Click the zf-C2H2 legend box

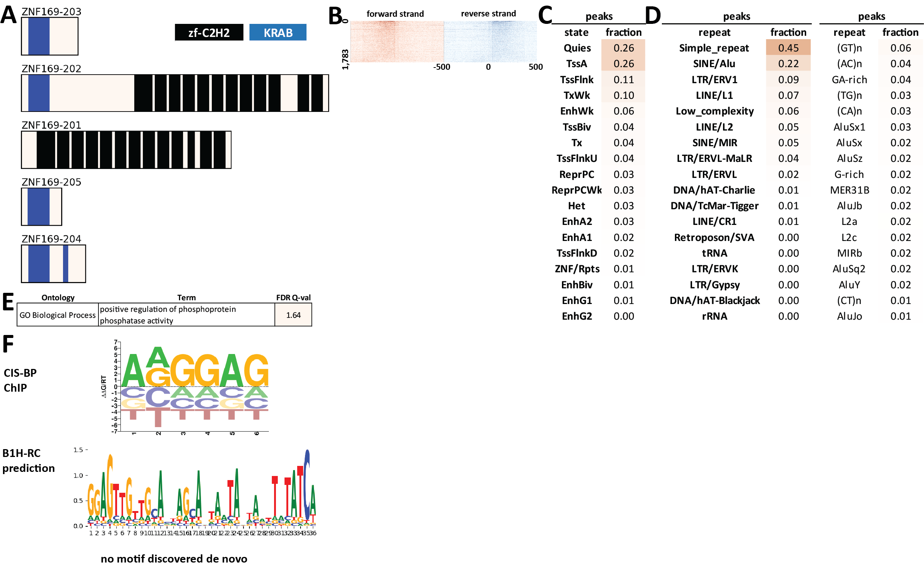click(x=209, y=32)
